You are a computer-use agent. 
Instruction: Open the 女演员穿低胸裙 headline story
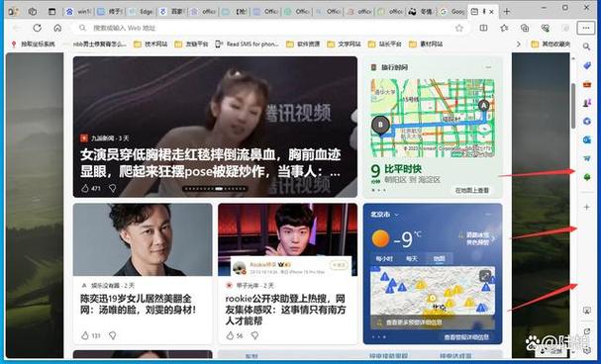(x=211, y=163)
